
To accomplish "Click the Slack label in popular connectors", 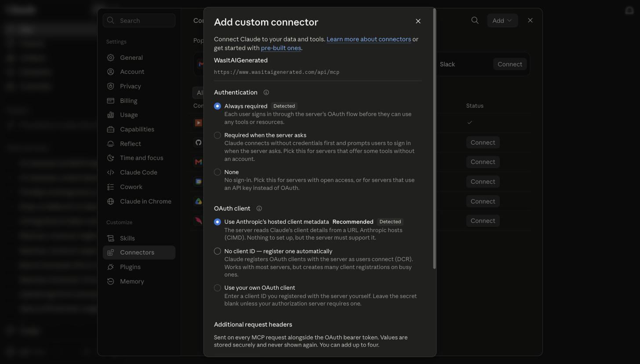I will (x=447, y=64).
